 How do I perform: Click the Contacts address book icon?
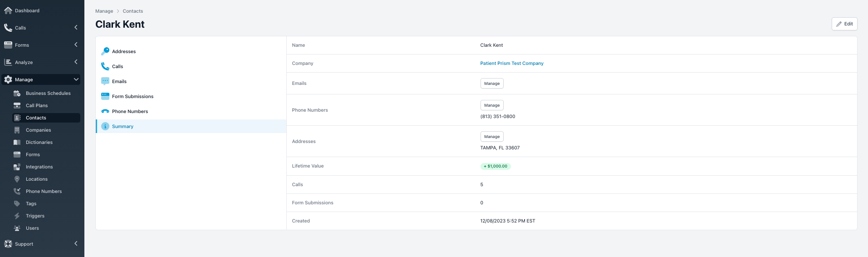point(17,118)
